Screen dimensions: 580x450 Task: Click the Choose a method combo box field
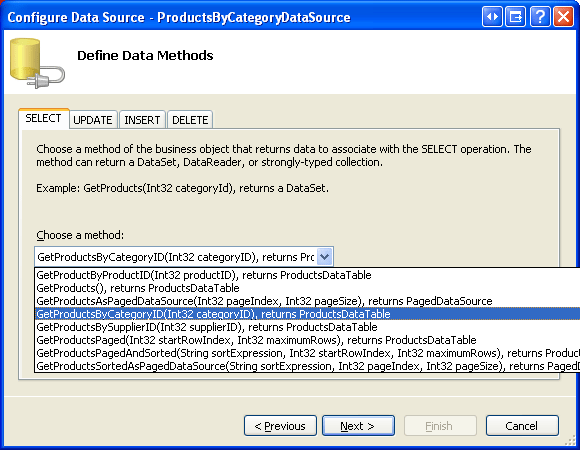coord(184,257)
